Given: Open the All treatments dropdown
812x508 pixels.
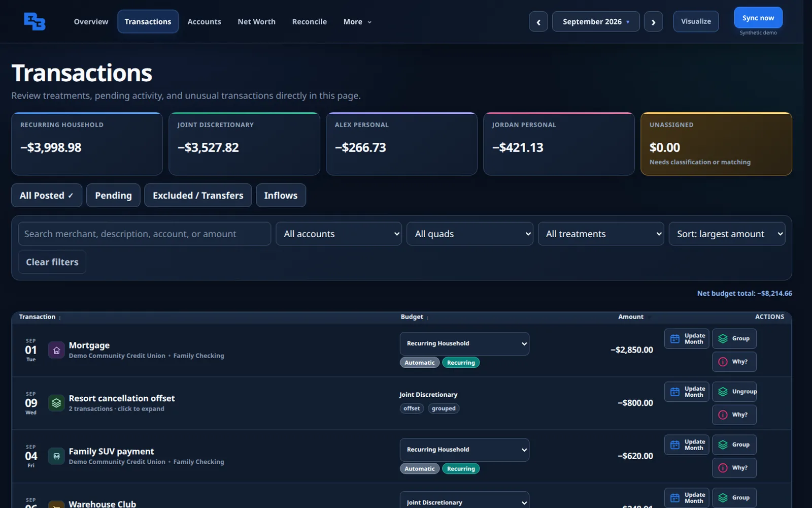Looking at the screenshot, I should coord(601,234).
